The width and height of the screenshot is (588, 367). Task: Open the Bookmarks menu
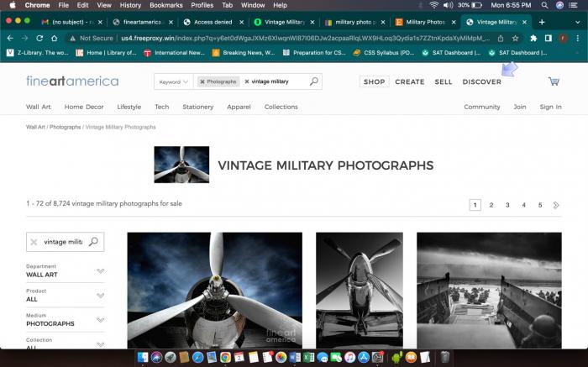pos(166,5)
